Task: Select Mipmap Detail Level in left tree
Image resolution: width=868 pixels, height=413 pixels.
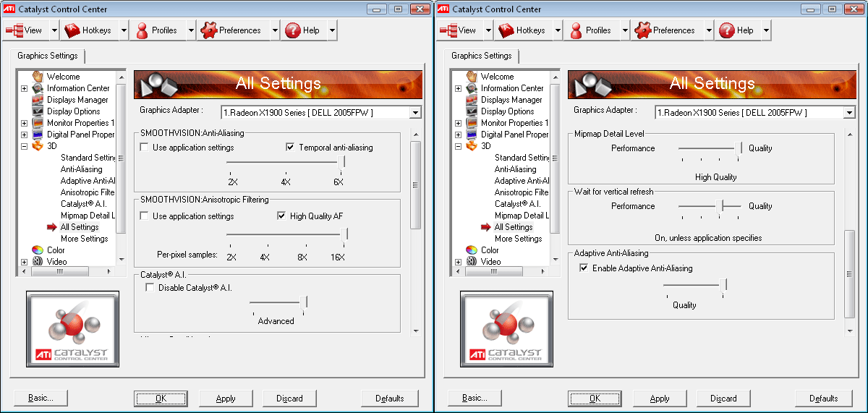Action: point(88,216)
